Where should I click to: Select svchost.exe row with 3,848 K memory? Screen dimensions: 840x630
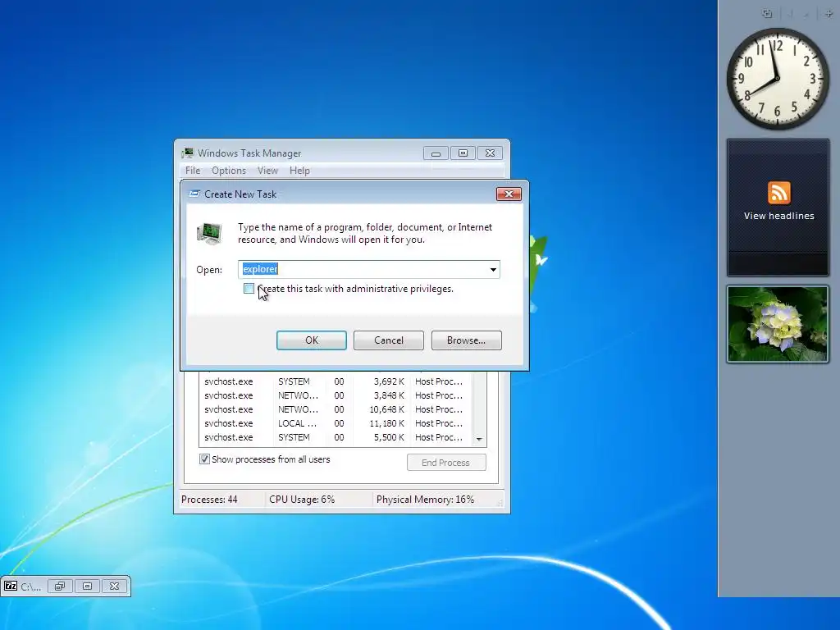[x=336, y=395]
